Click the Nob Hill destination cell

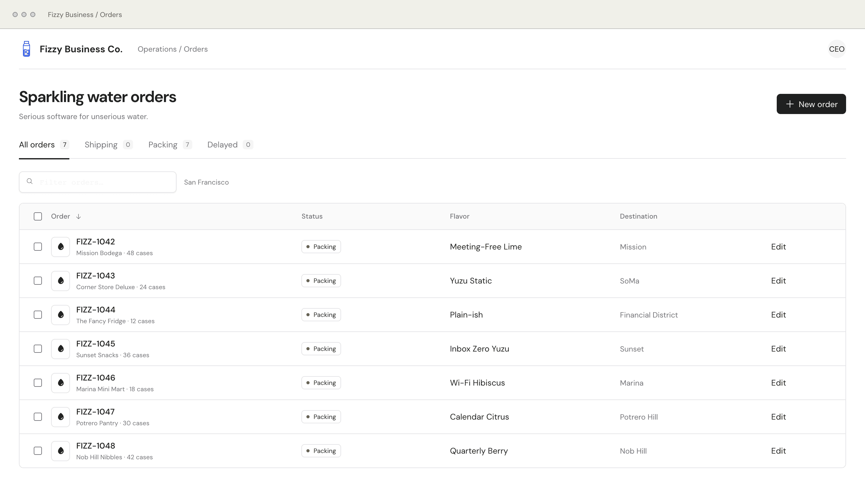tap(633, 451)
